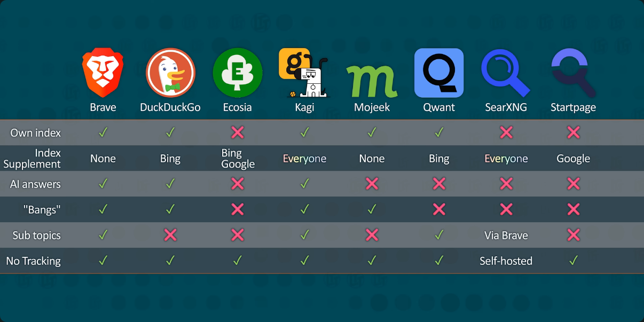Click the SearXNG magnifier icon

pos(505,73)
